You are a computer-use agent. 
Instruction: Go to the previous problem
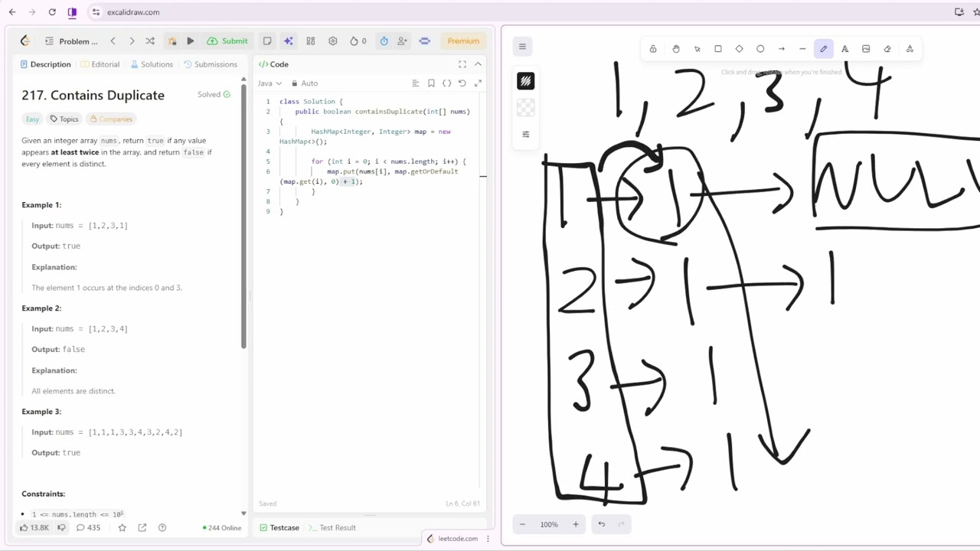tap(113, 41)
